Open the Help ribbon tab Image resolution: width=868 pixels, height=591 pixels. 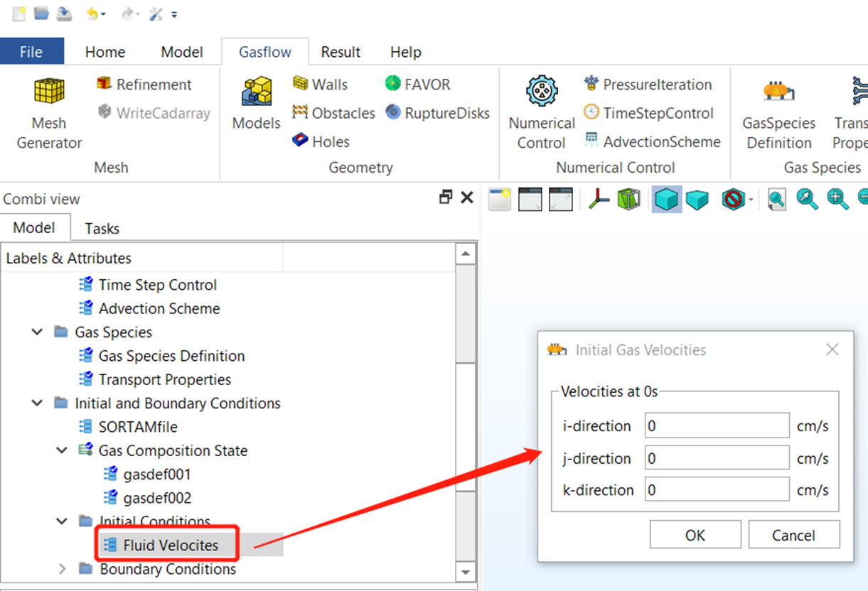(406, 52)
